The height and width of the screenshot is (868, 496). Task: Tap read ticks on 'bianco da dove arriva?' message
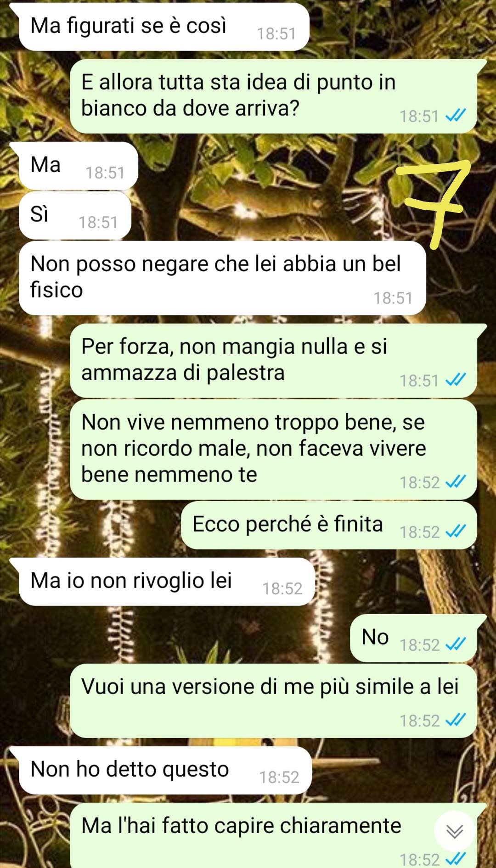(x=456, y=116)
